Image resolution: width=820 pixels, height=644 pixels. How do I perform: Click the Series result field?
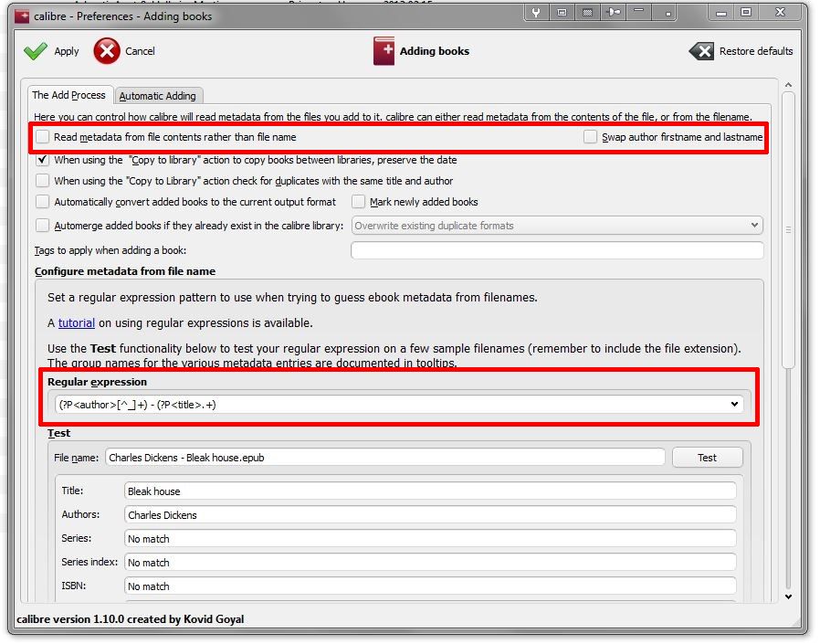430,538
